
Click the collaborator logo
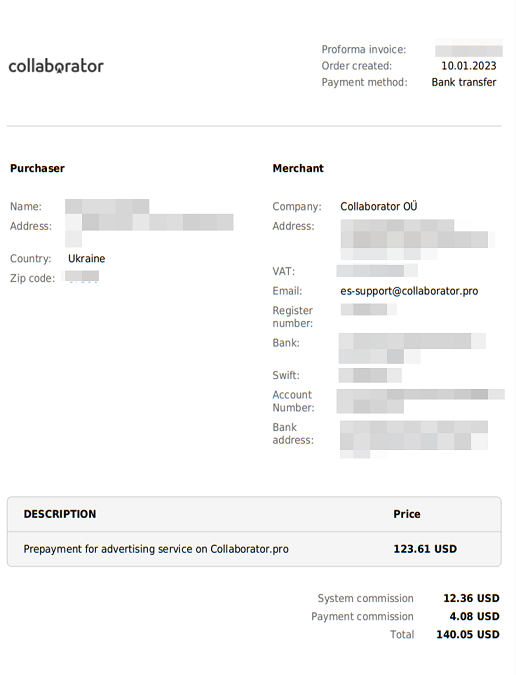(56, 66)
